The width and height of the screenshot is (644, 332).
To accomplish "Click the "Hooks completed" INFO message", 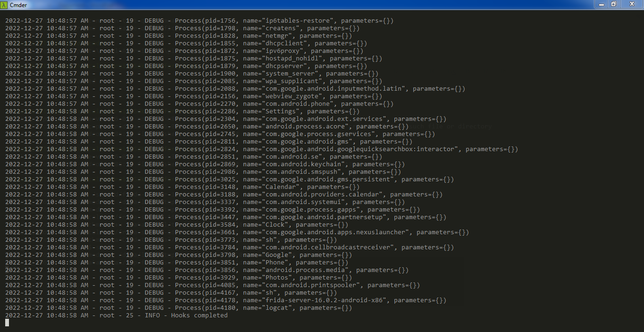I will pos(200,315).
